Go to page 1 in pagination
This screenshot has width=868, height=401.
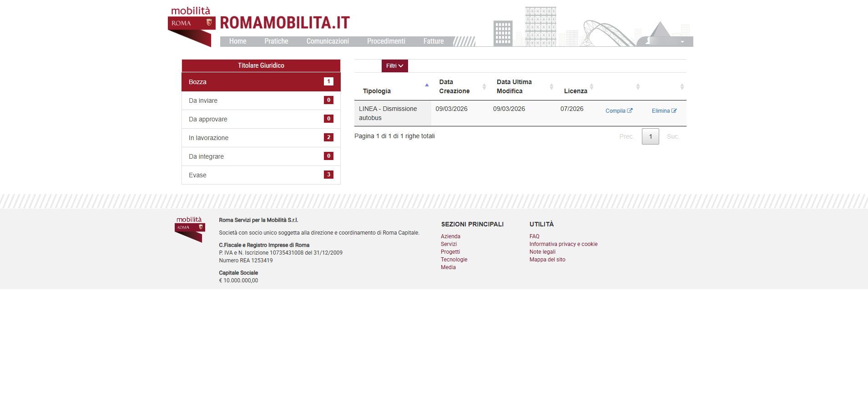[x=650, y=136]
